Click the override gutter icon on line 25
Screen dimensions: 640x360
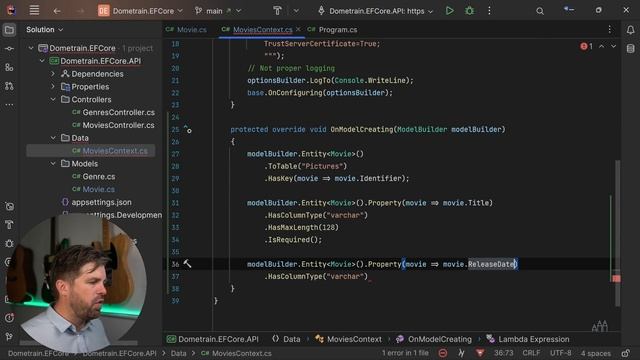point(187,129)
